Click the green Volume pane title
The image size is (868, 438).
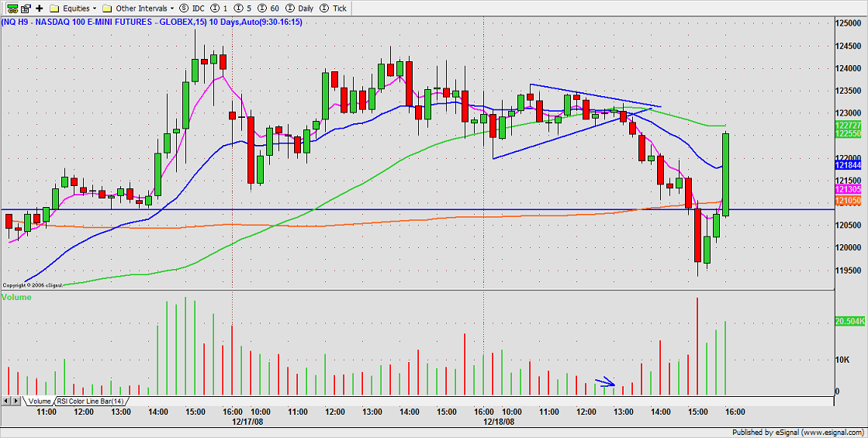coord(16,297)
